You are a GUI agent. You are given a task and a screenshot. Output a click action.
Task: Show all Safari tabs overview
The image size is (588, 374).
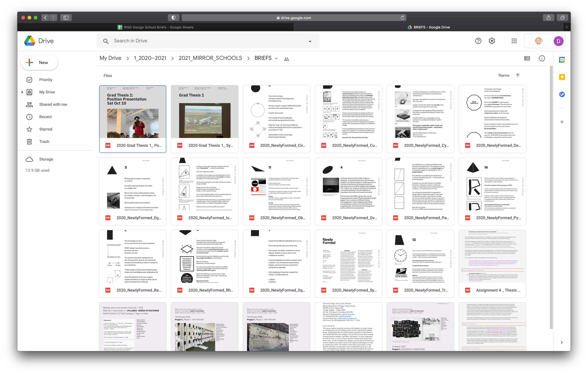click(x=562, y=18)
